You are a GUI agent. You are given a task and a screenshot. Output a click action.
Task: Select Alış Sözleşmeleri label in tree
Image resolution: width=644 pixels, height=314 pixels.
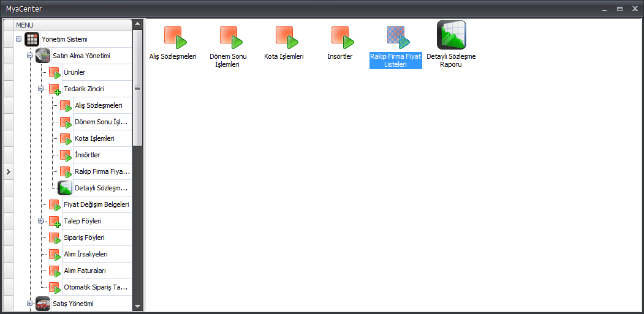99,105
